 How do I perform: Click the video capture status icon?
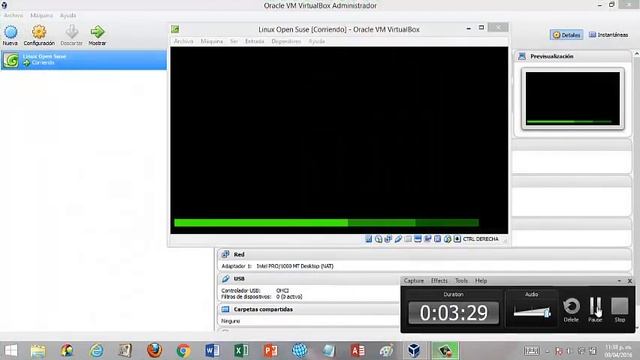(428, 239)
